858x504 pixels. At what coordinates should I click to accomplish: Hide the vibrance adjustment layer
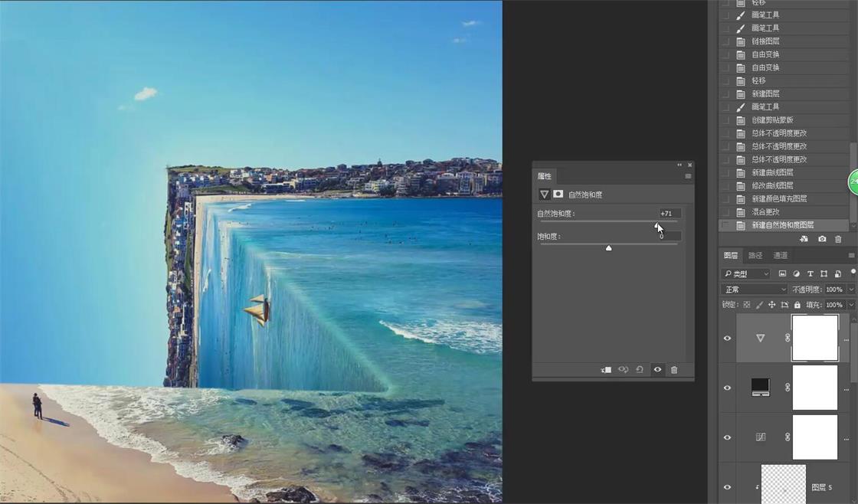click(x=728, y=338)
